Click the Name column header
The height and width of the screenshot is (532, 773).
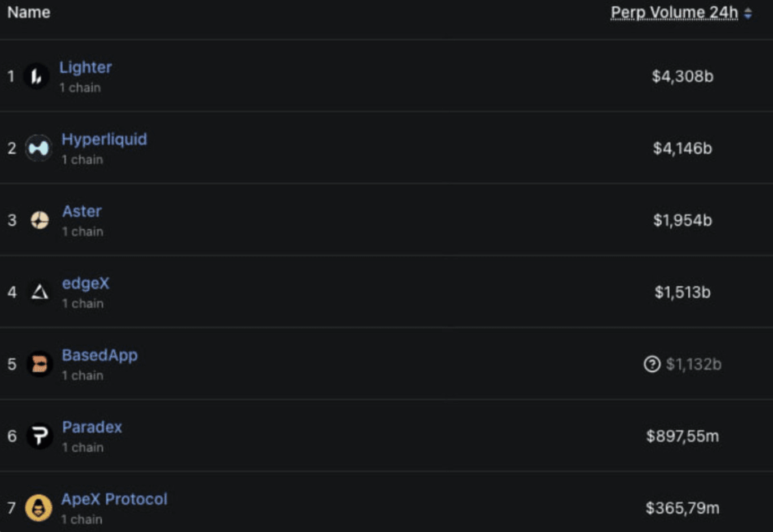tap(29, 12)
